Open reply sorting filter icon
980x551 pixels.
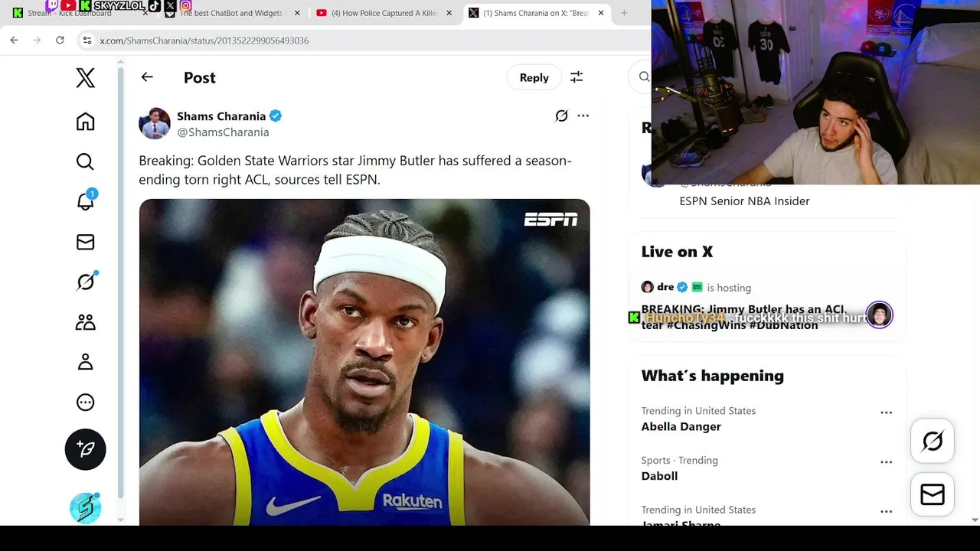577,77
